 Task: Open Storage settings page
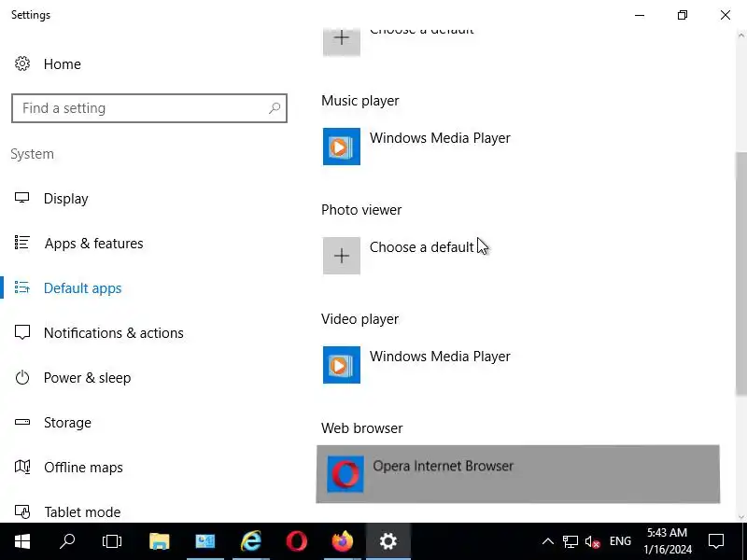click(67, 423)
